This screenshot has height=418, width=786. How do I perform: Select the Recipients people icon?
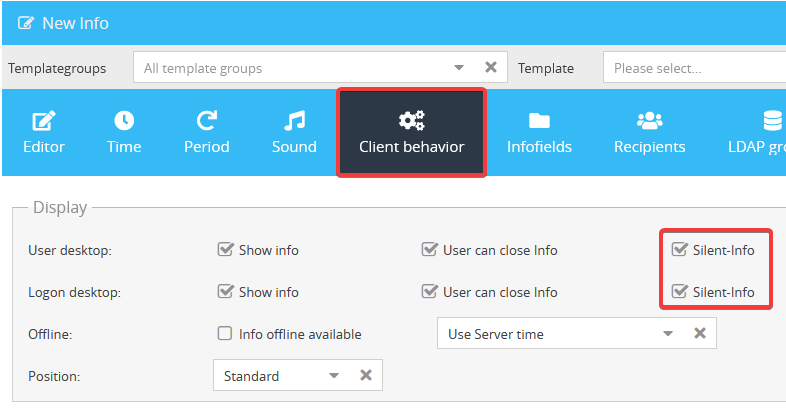click(x=650, y=121)
